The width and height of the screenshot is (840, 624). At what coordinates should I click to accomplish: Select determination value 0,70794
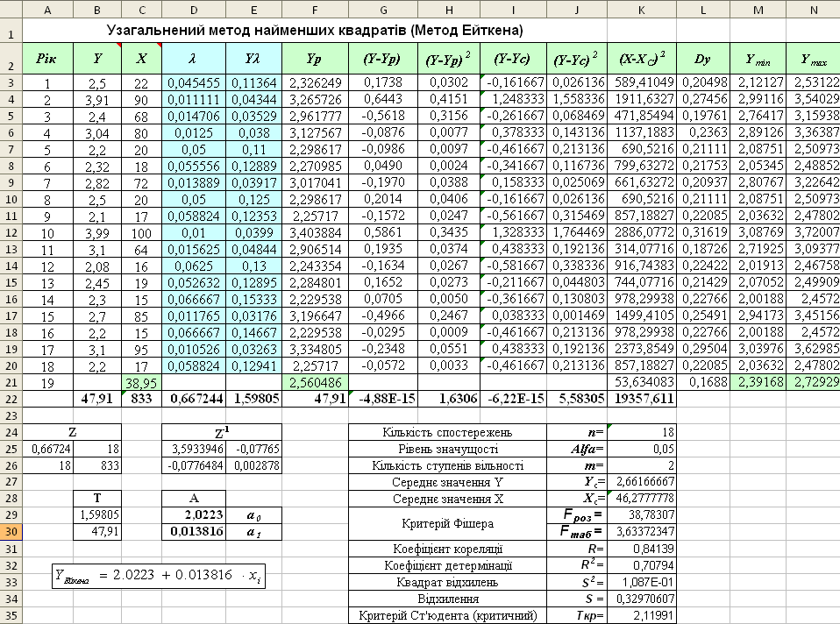pyautogui.click(x=642, y=565)
